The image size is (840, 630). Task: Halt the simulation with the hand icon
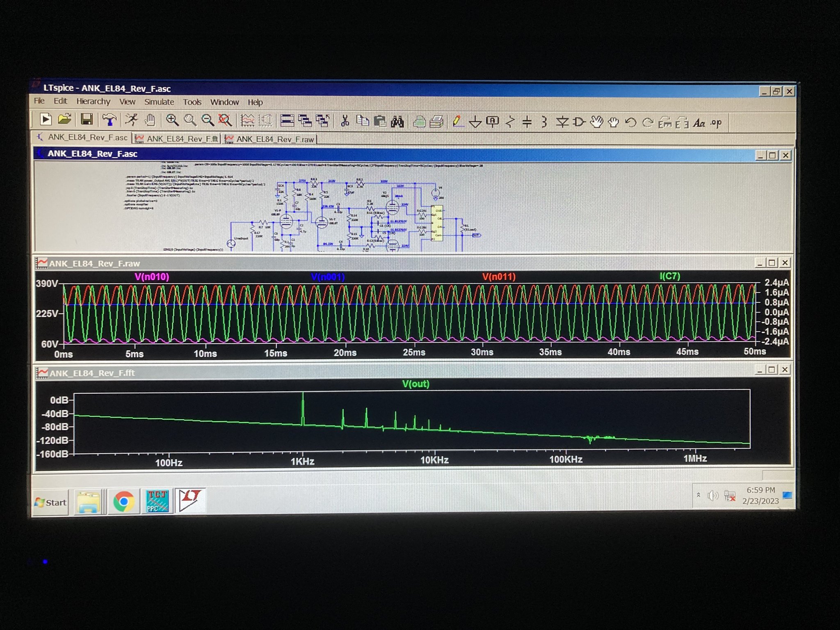pos(150,120)
